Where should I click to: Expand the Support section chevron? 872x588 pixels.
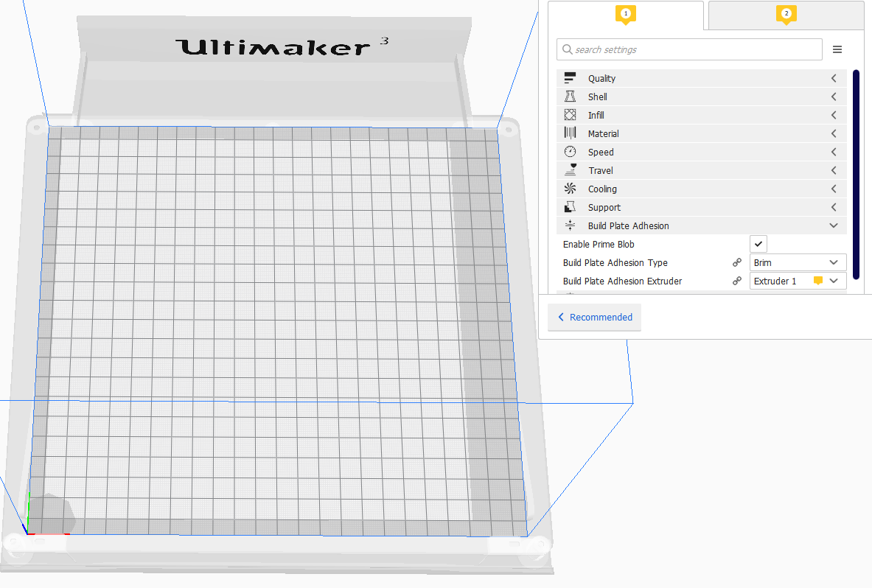(x=834, y=207)
